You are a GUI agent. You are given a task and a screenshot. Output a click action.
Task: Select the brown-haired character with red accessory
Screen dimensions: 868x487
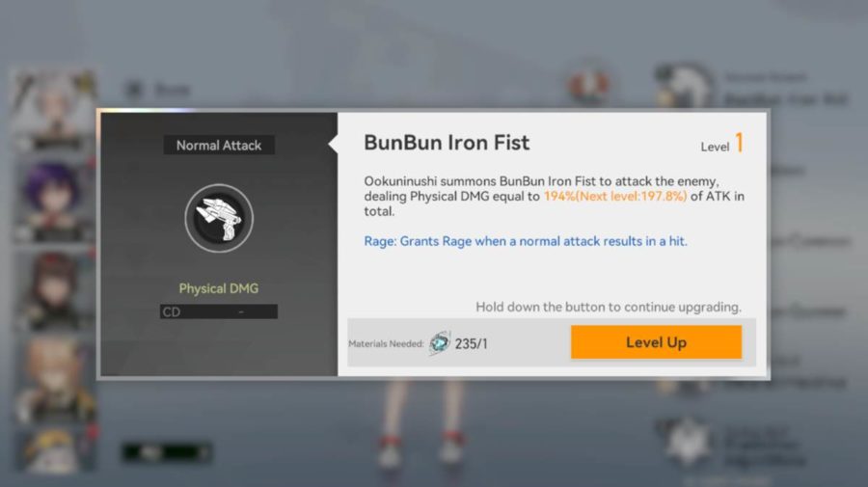click(x=54, y=291)
